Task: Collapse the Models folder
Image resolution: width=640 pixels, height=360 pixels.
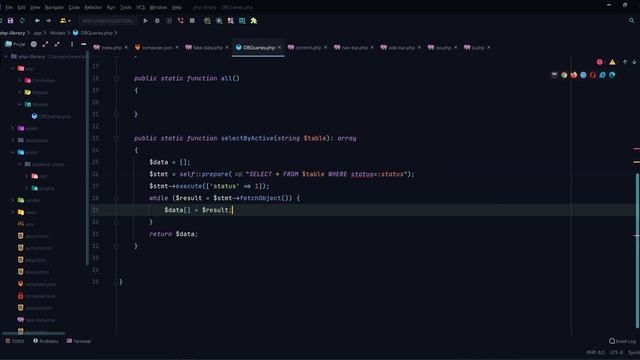Action: pyautogui.click(x=20, y=104)
